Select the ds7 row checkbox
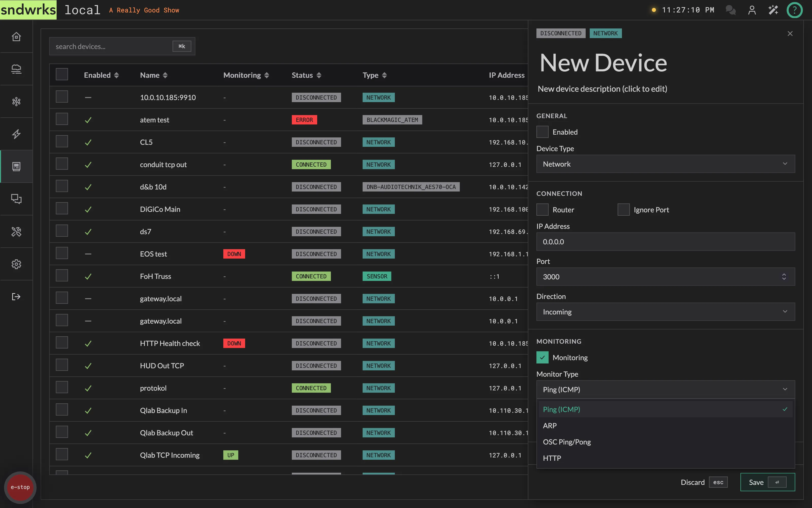The height and width of the screenshot is (508, 812). pyautogui.click(x=62, y=231)
